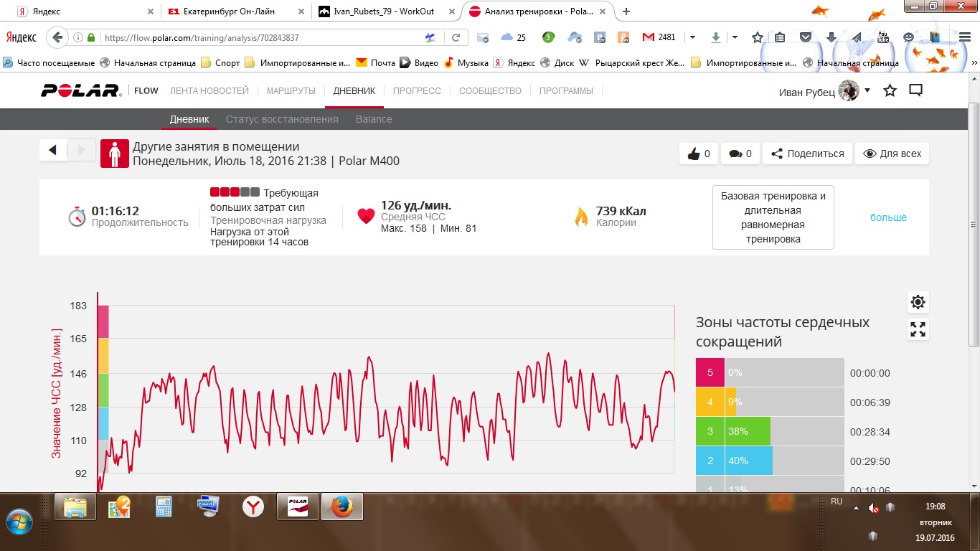
Task: Open the Gmail toolbar icon showing 2481
Action: click(659, 37)
